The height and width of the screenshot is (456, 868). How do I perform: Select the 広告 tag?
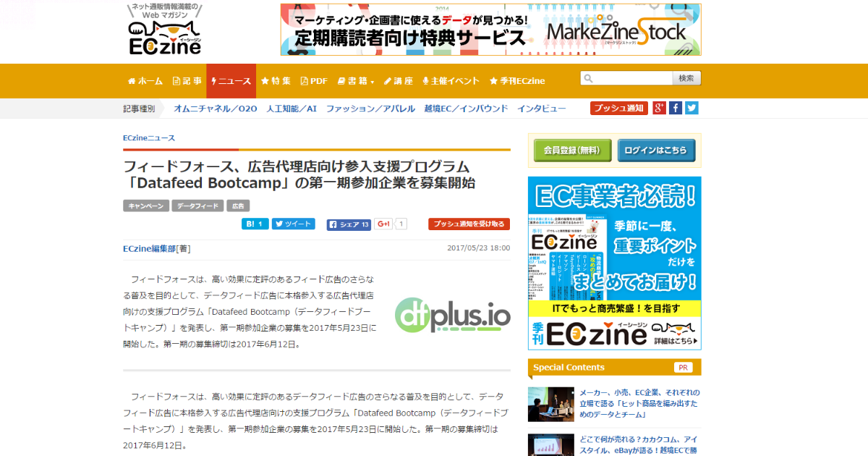[237, 206]
